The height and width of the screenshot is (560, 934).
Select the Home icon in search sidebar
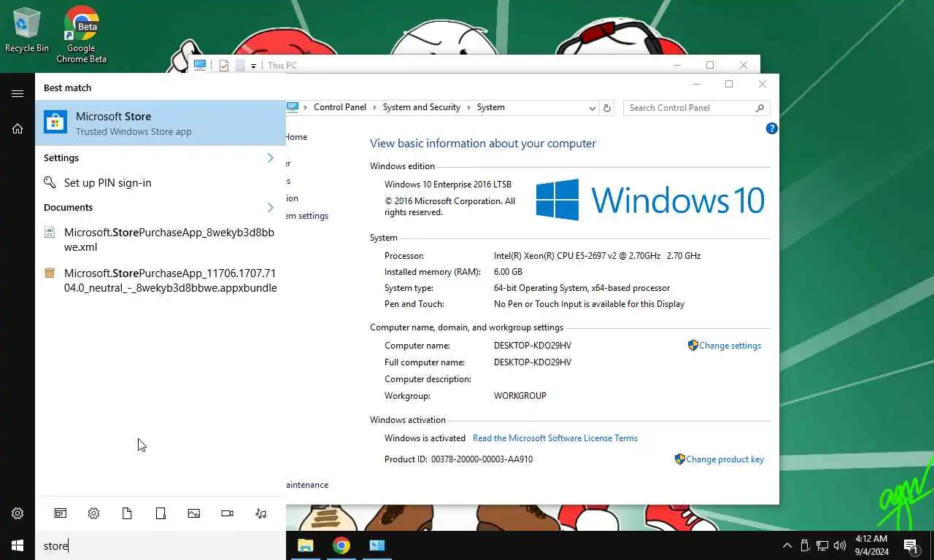tap(18, 129)
